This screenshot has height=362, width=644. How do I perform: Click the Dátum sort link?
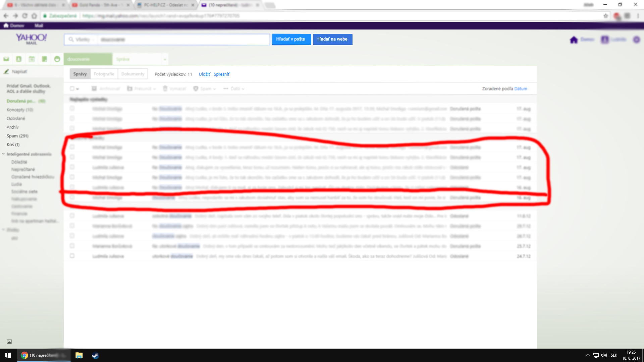coord(521,88)
